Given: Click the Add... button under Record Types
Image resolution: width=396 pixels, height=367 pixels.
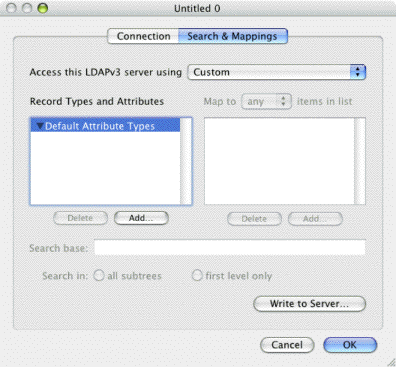Looking at the screenshot, I should coord(141,218).
